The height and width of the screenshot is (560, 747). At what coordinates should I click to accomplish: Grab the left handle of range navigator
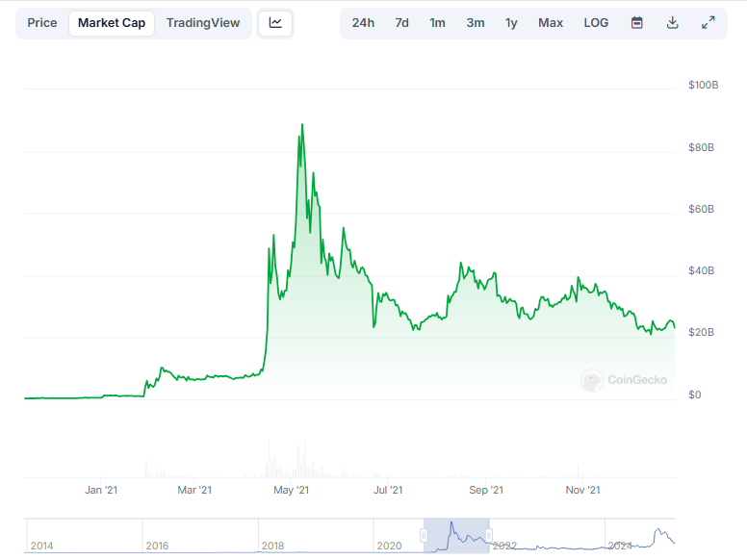pos(424,536)
